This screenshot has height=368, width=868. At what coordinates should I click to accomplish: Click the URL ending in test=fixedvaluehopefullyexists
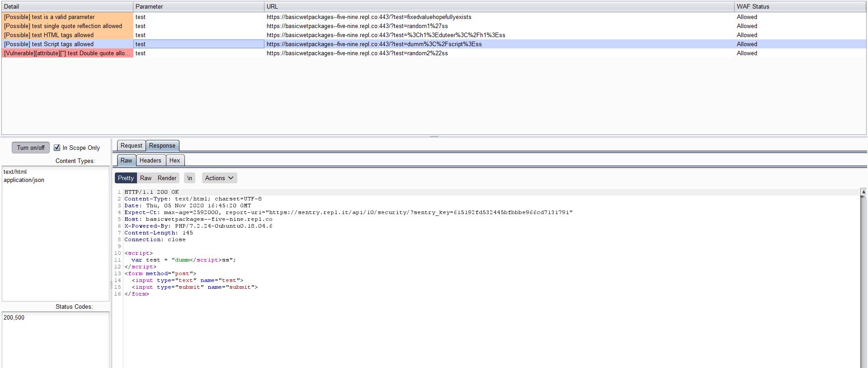pos(369,17)
